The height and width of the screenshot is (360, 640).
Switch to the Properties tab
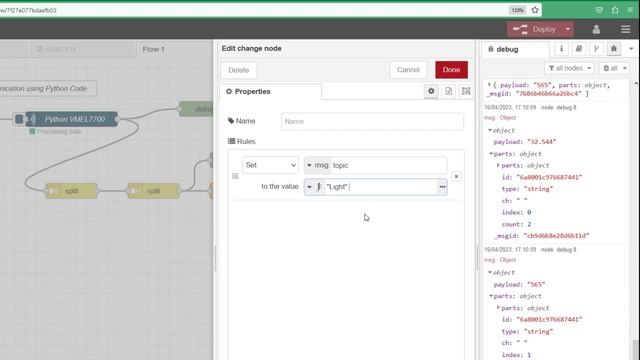click(x=270, y=91)
